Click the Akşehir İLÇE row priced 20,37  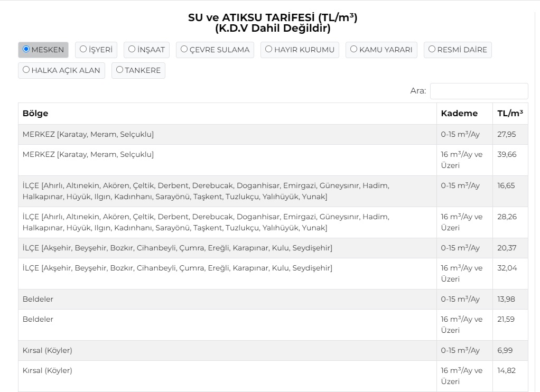(x=227, y=248)
